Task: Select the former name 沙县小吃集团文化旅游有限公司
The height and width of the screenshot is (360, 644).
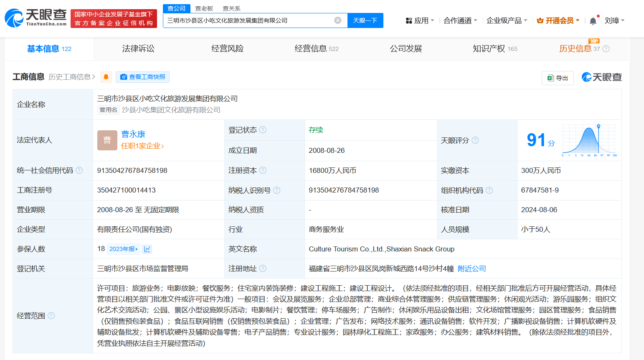Action: pyautogui.click(x=171, y=110)
